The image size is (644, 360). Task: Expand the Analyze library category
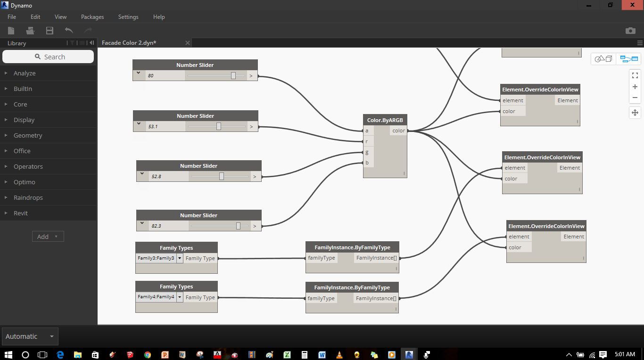click(48, 73)
